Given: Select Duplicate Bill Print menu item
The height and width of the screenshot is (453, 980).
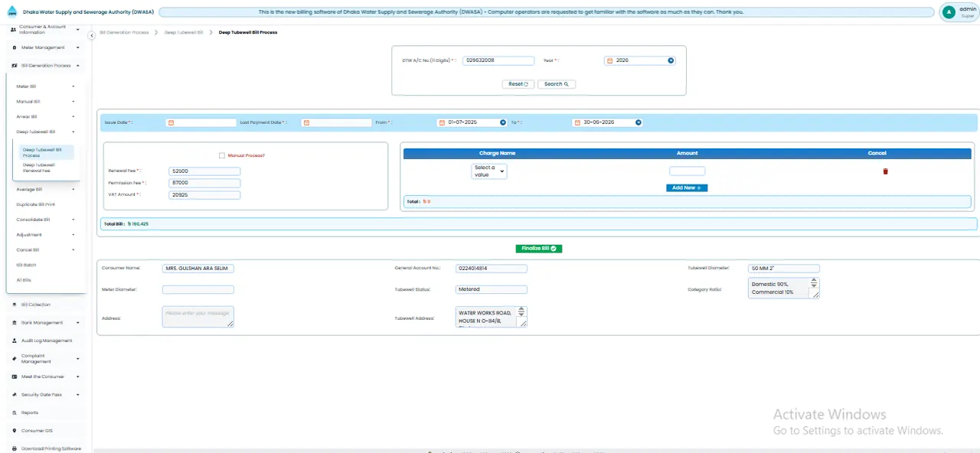Looking at the screenshot, I should (x=36, y=204).
